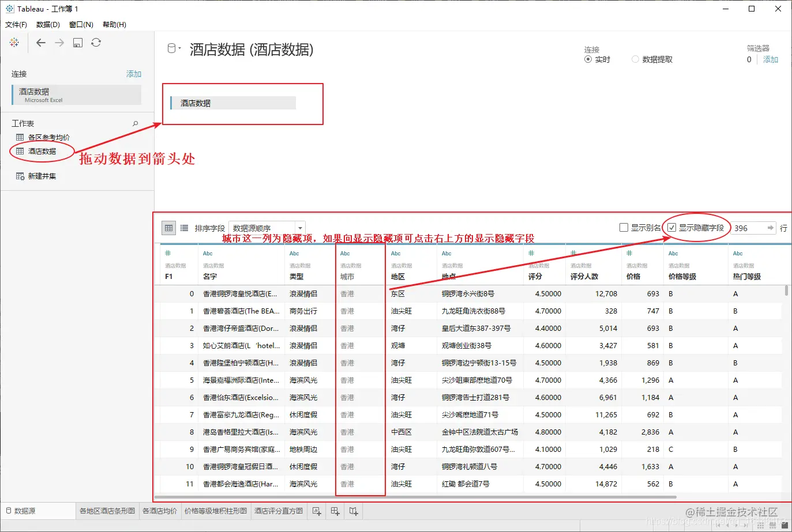
Task: Expand the data source dropdown arrow by title
Action: (x=179, y=48)
